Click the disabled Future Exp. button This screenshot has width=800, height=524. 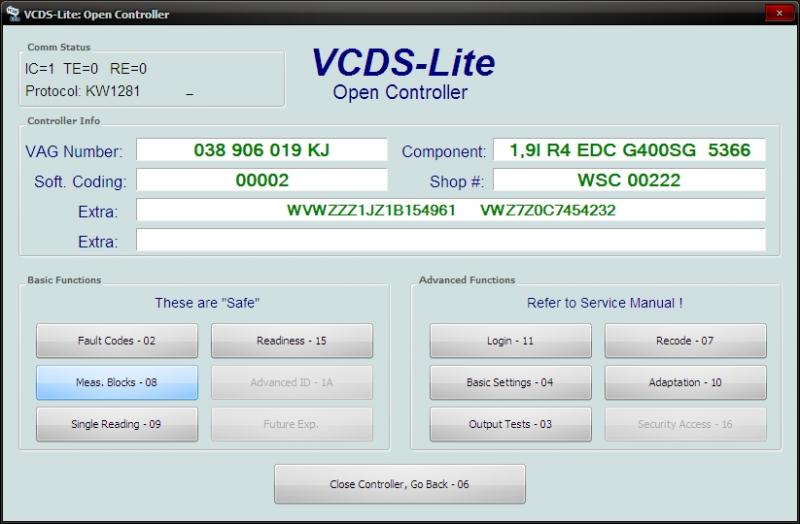pos(292,424)
